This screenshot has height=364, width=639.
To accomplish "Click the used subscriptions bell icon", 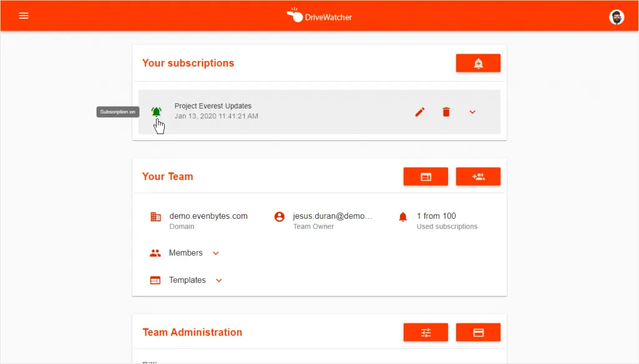I will (x=402, y=217).
